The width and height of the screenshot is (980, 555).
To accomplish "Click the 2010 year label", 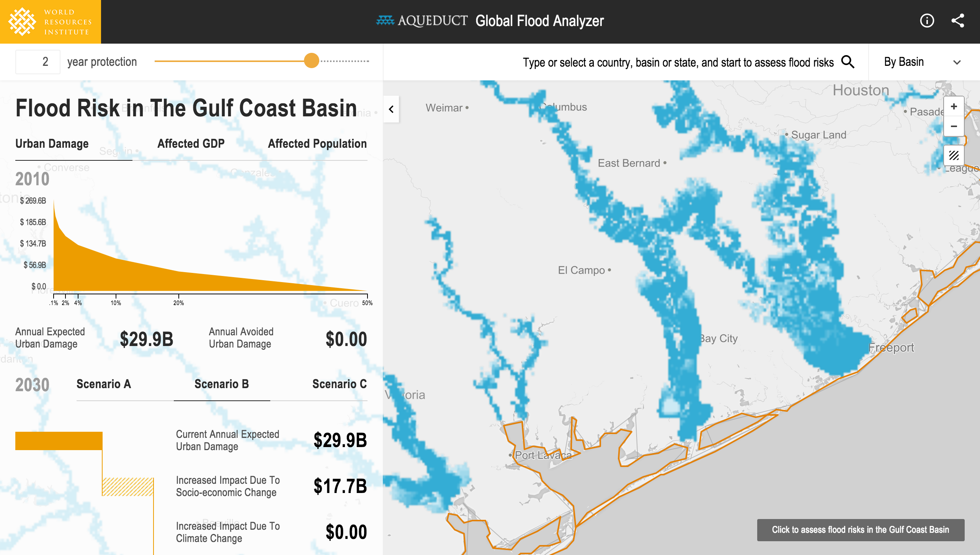I will pyautogui.click(x=33, y=179).
